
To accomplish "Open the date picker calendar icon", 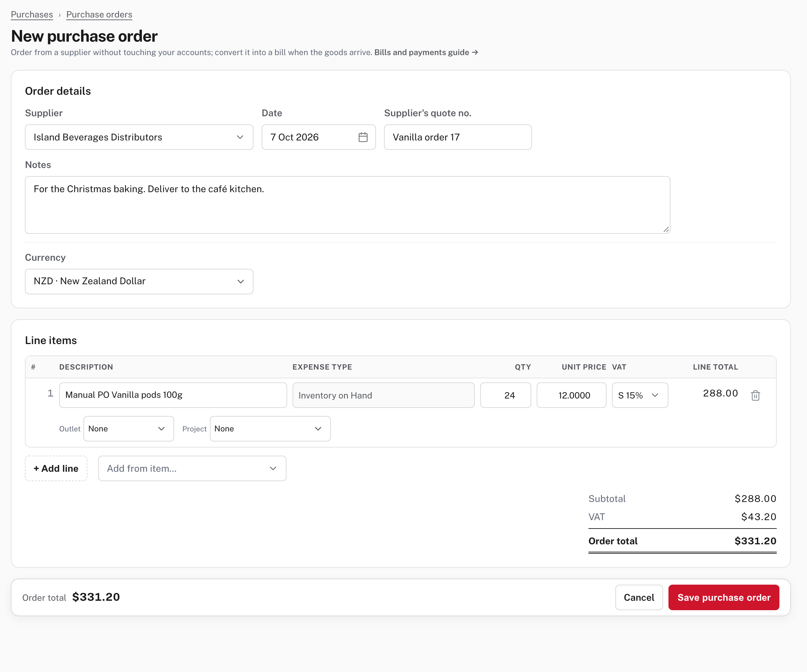I will coord(363,137).
